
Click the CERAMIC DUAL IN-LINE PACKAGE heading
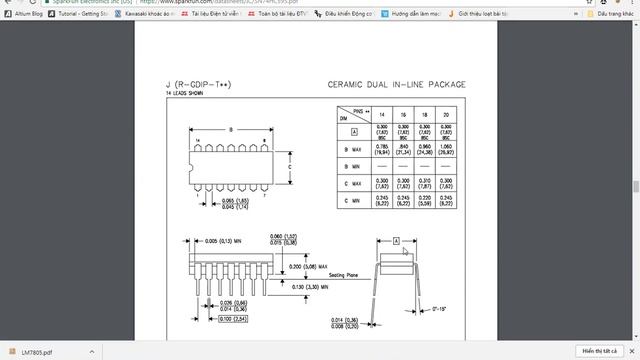[396, 84]
